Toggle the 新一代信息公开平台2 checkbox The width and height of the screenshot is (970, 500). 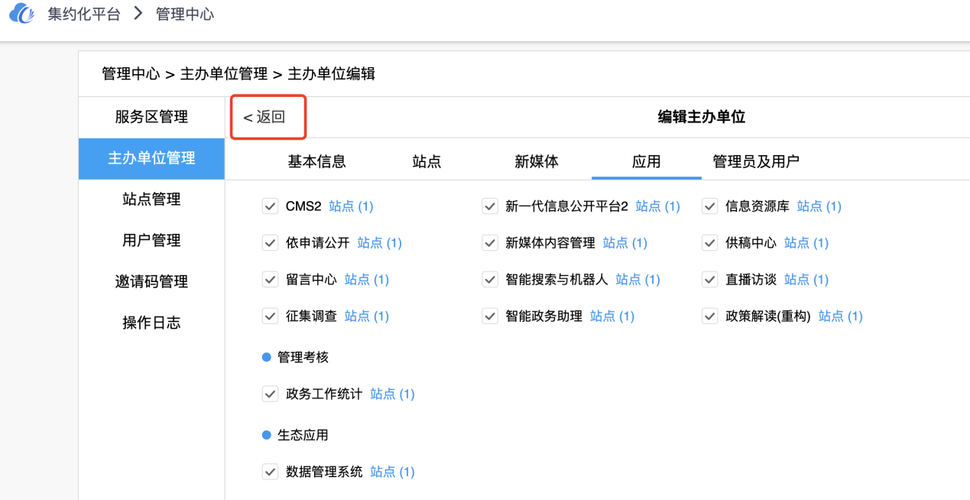(490, 206)
